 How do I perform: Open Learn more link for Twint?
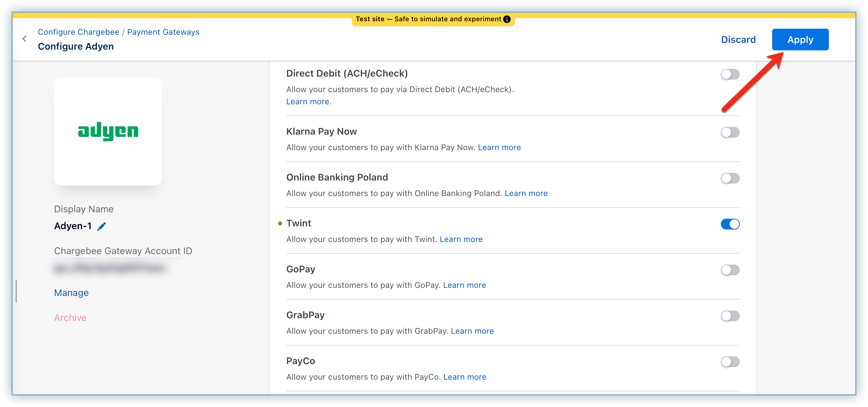461,239
